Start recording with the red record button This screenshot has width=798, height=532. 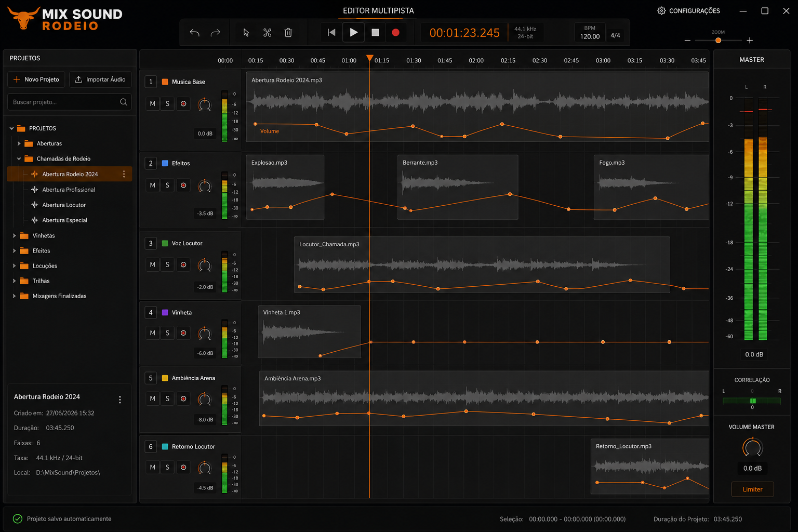pos(395,32)
